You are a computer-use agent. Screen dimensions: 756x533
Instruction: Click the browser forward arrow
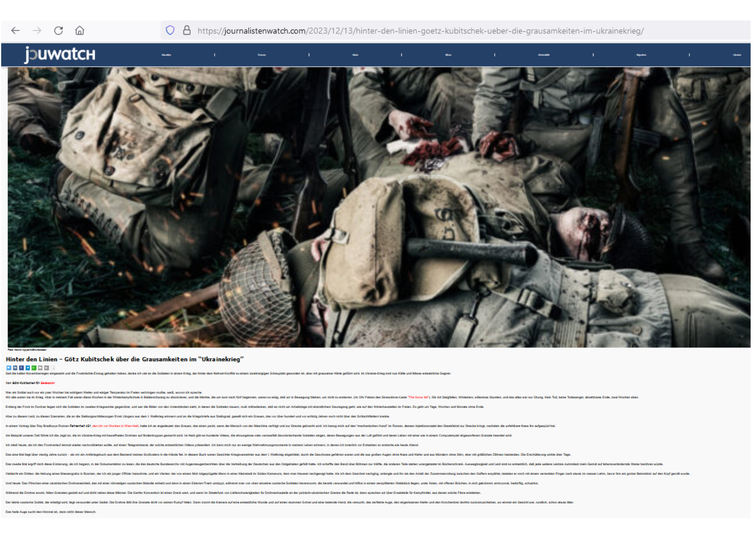(37, 31)
